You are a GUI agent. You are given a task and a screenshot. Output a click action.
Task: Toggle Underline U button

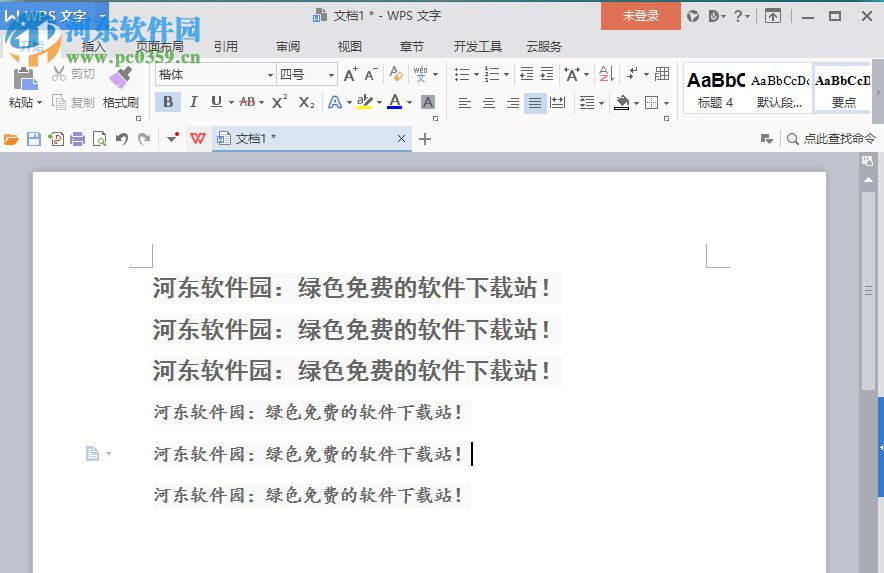coord(216,102)
